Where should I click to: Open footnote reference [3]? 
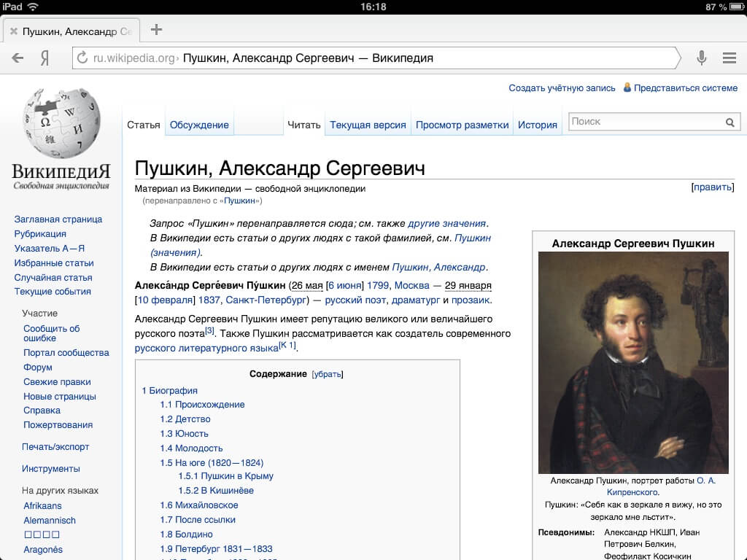click(209, 330)
